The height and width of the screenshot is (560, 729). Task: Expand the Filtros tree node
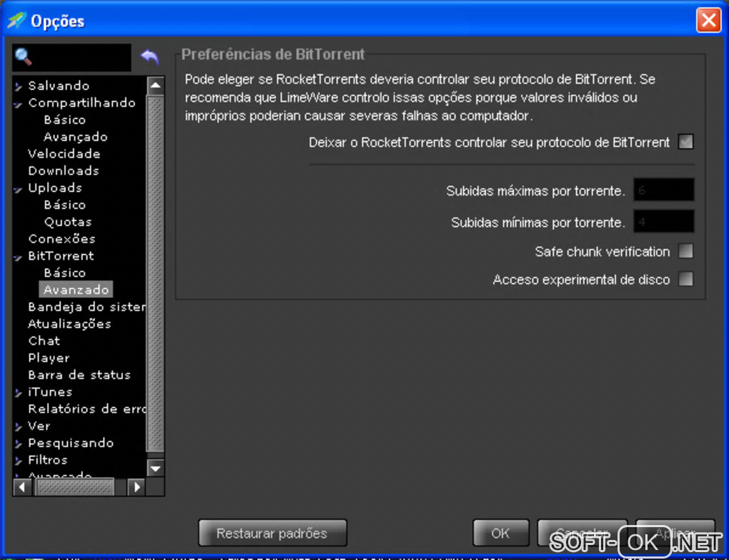tap(18, 461)
